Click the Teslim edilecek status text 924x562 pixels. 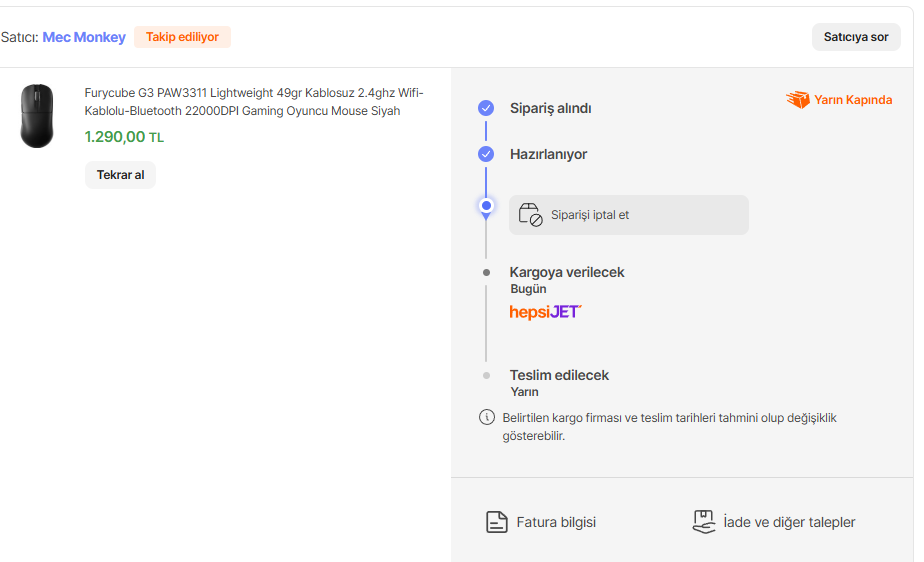[559, 375]
